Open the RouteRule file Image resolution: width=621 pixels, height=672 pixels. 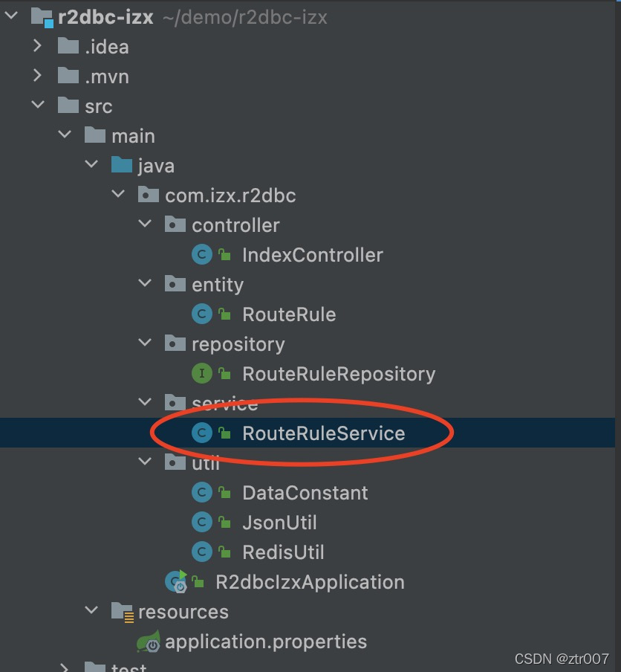pos(289,314)
